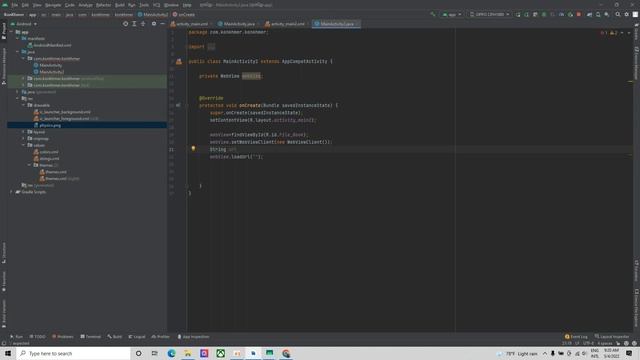Click Task View icon on taskbar

pos(155,353)
